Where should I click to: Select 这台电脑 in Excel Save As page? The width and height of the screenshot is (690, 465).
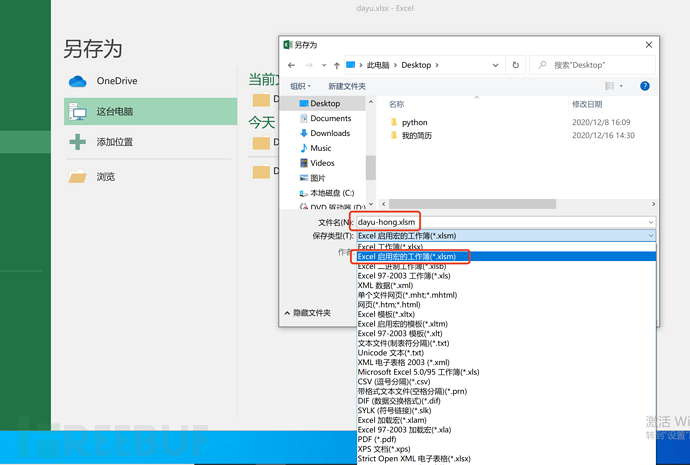pyautogui.click(x=150, y=111)
